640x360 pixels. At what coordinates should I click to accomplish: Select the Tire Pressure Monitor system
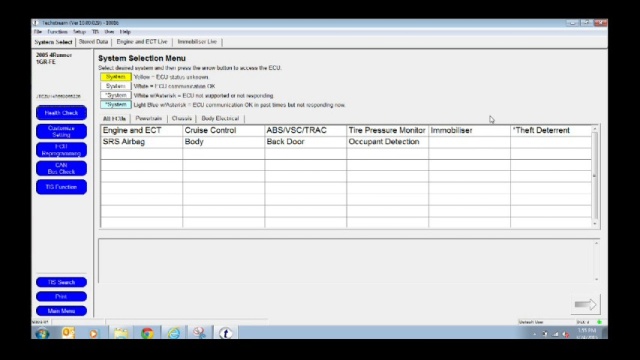coord(387,131)
